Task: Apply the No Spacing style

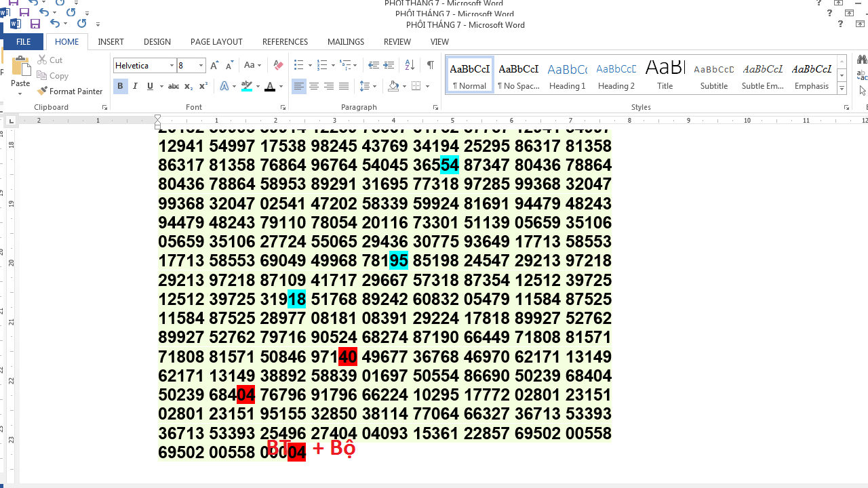Action: pyautogui.click(x=519, y=75)
